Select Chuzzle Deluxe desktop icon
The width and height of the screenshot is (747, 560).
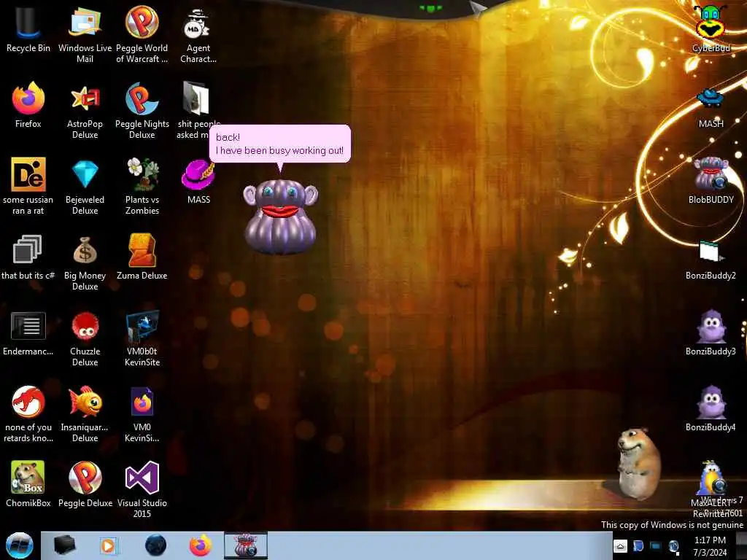click(x=85, y=338)
